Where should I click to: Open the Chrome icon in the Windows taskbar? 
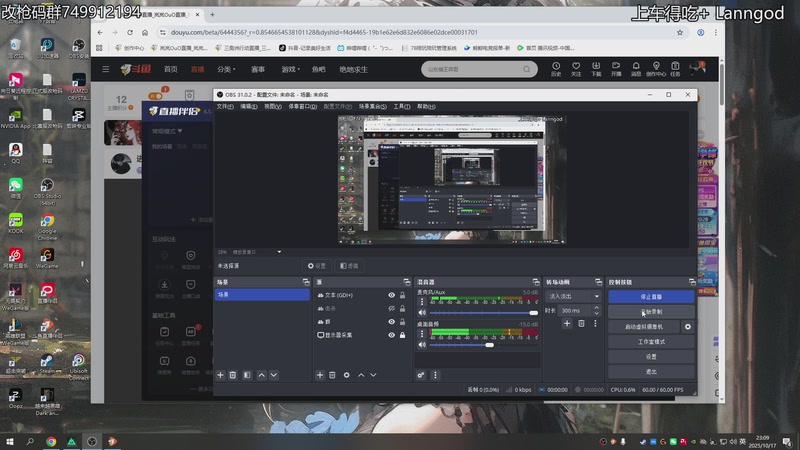[51, 441]
